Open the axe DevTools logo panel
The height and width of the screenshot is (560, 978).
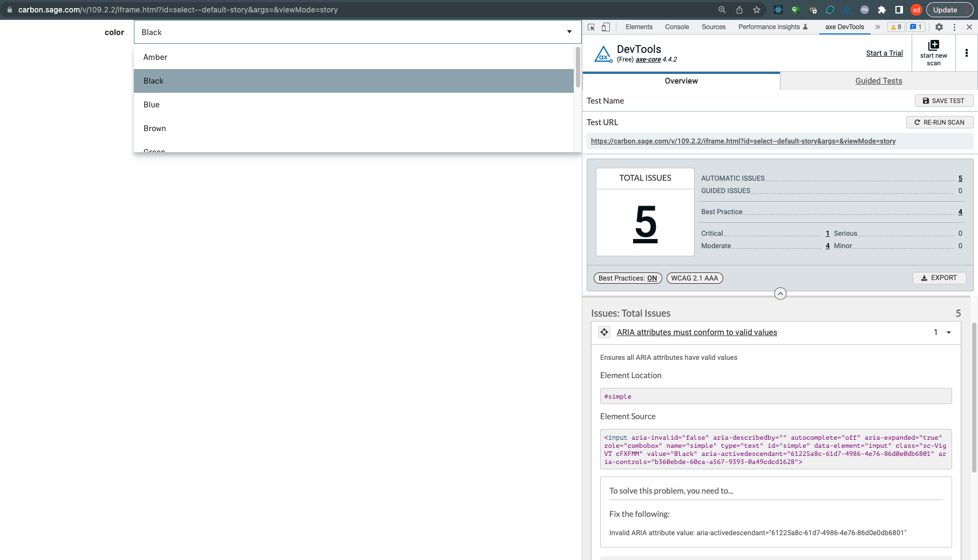pyautogui.click(x=603, y=53)
